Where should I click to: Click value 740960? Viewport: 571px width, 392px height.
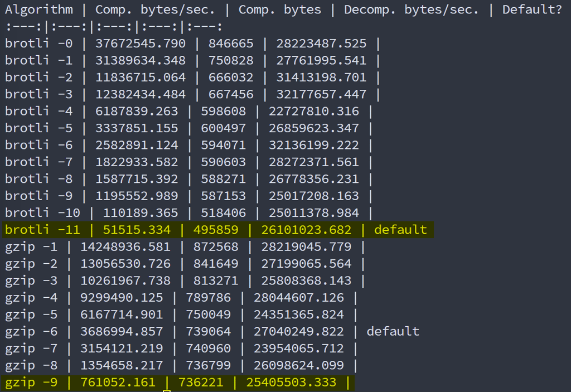209,349
